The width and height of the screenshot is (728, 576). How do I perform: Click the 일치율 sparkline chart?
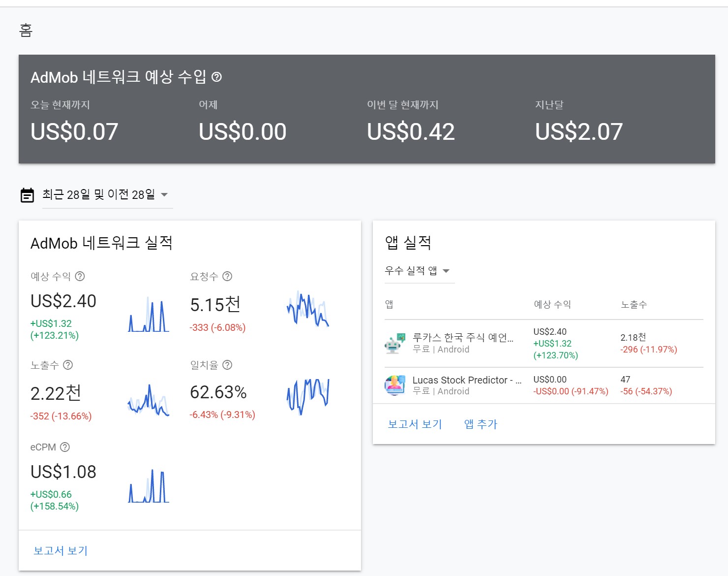click(308, 396)
